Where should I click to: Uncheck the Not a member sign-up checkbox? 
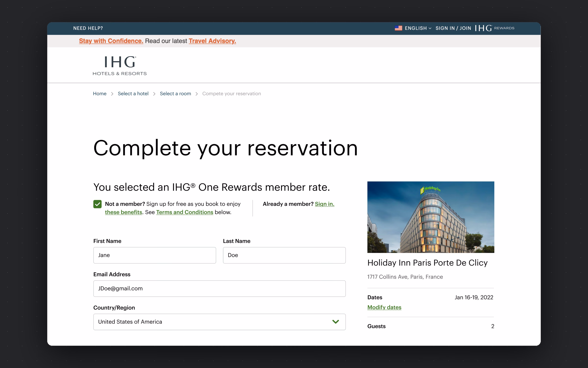click(98, 204)
